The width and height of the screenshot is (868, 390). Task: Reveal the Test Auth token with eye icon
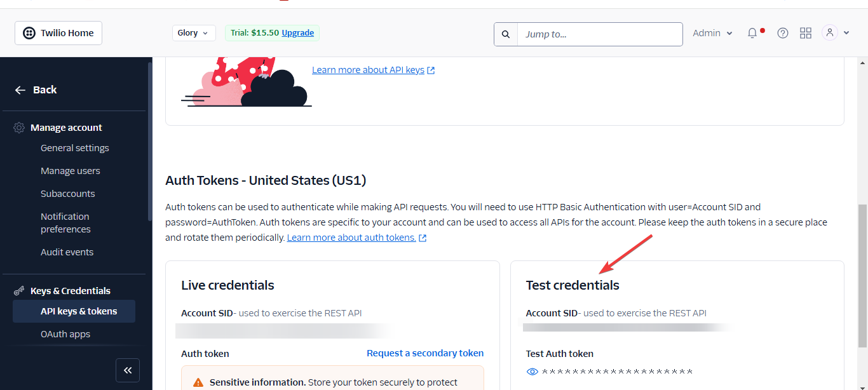(x=532, y=372)
